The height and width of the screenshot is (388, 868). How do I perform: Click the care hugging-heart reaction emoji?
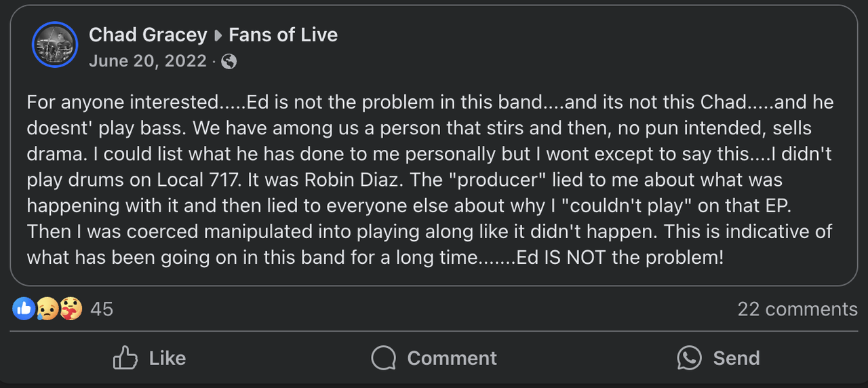[71, 309]
